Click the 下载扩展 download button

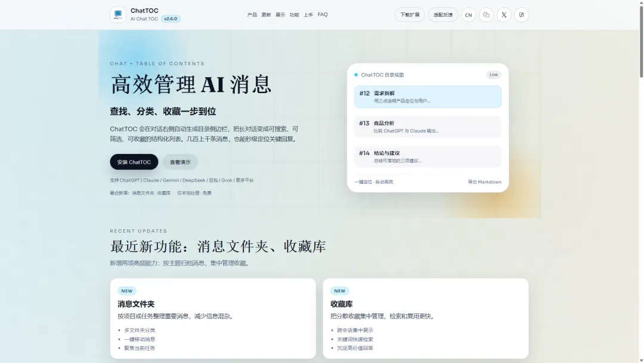410,15
